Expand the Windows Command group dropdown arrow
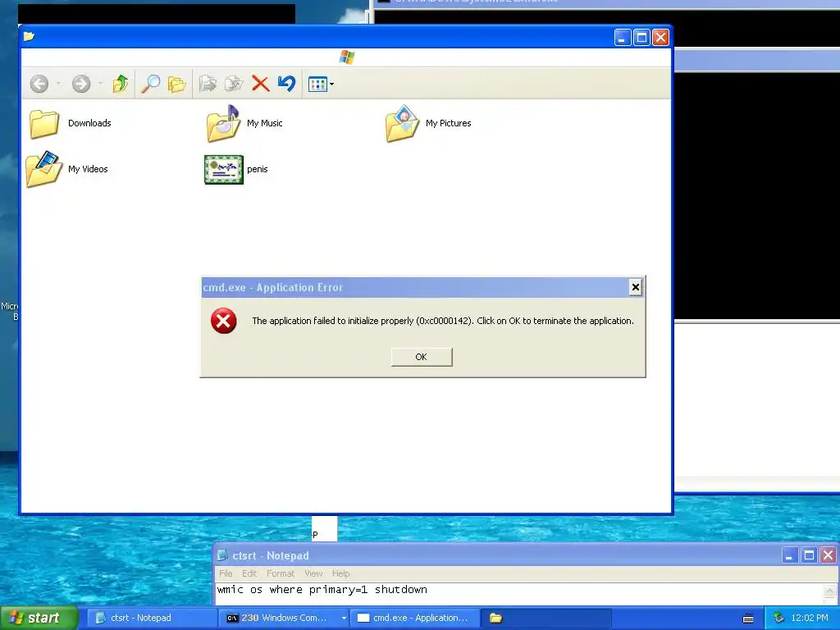The height and width of the screenshot is (630, 840). point(344,618)
